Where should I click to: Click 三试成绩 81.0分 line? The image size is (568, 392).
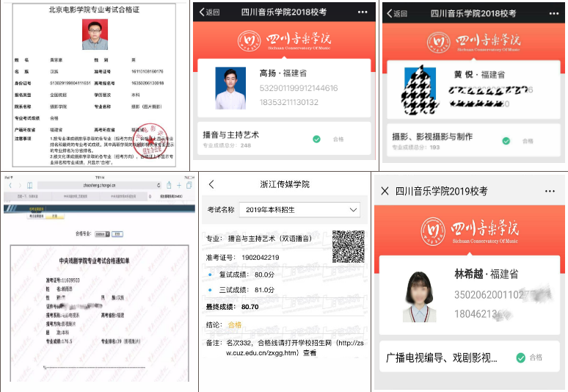(x=247, y=290)
